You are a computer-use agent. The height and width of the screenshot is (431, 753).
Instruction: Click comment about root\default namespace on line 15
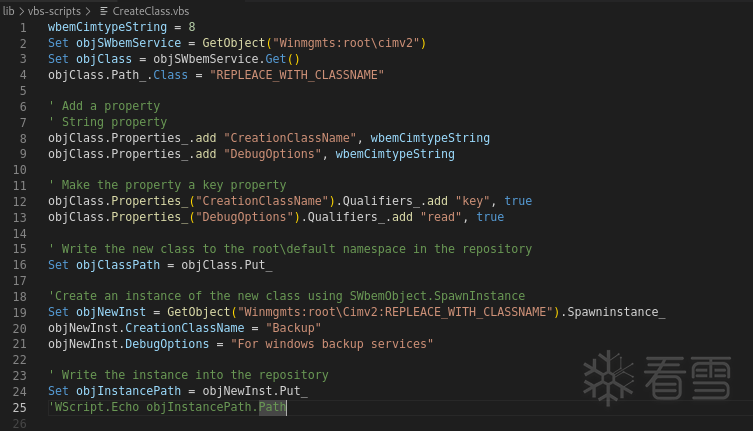(290, 249)
